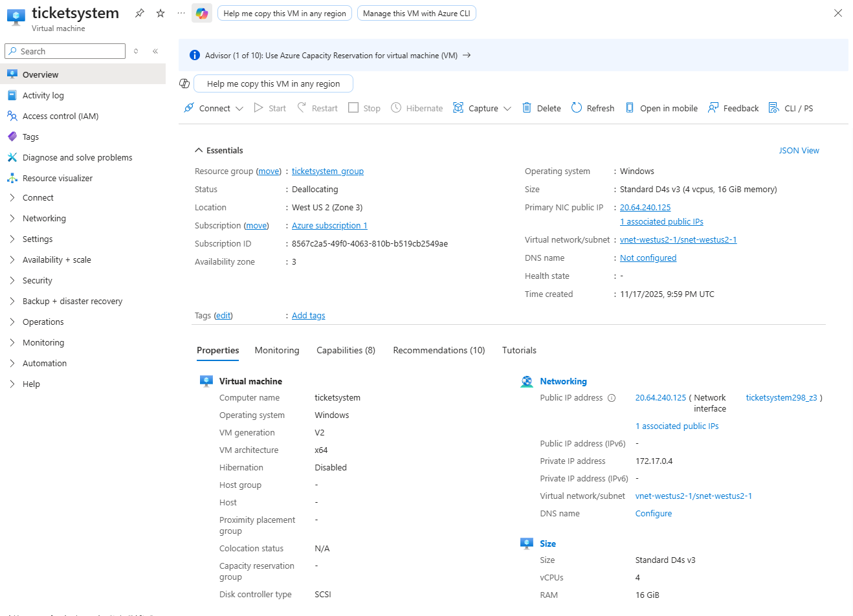Pin the ticketsystem VM to dashboard
The height and width of the screenshot is (616, 853).
(139, 13)
